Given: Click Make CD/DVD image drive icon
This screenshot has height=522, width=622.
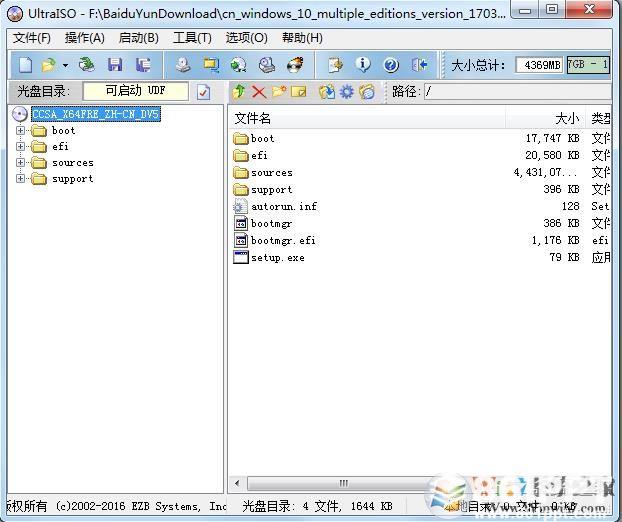Looking at the screenshot, I should pyautogui.click(x=183, y=65).
